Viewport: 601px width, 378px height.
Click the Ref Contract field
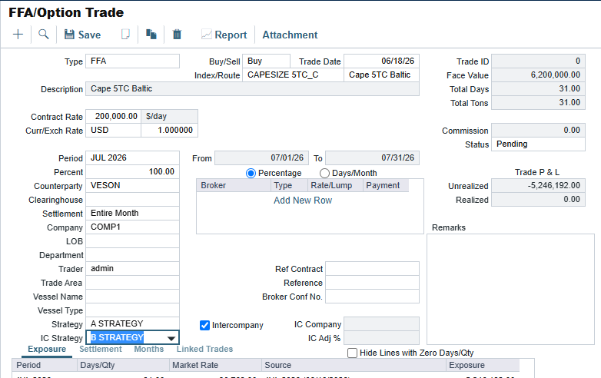pos(372,269)
